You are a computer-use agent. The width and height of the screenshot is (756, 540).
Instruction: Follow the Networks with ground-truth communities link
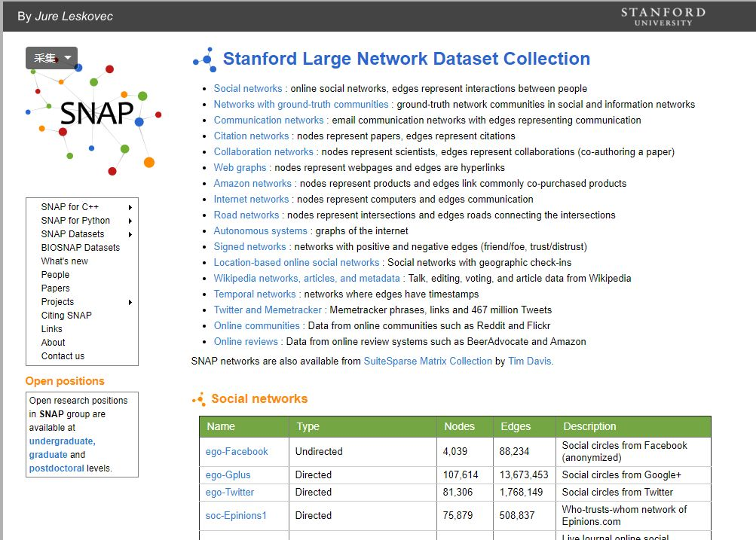(301, 104)
